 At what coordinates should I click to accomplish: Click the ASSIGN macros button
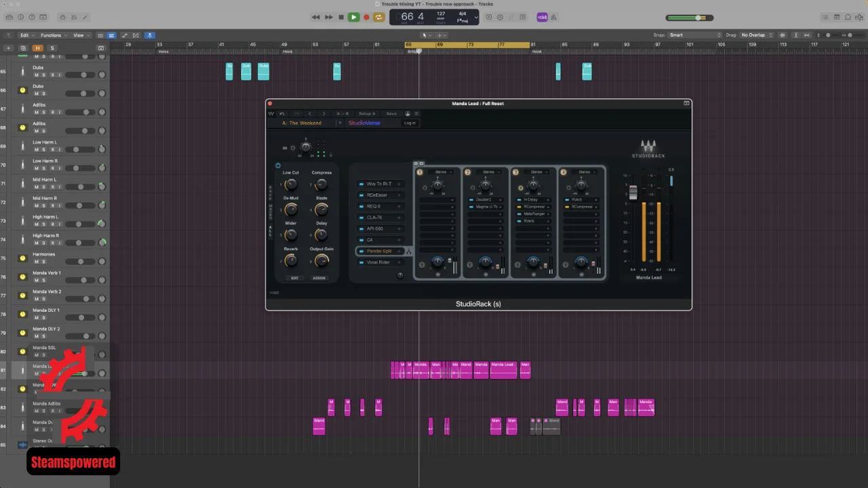319,278
